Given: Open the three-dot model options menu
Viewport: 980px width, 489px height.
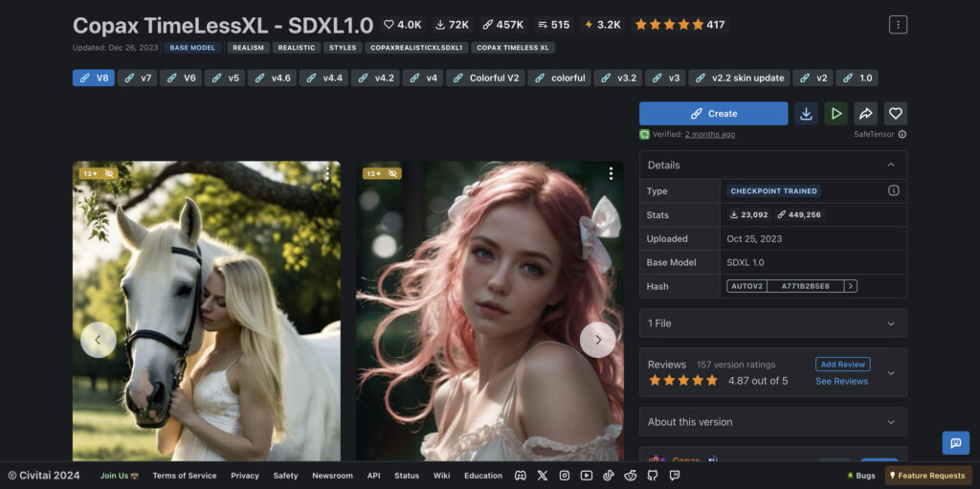Looking at the screenshot, I should (x=898, y=25).
